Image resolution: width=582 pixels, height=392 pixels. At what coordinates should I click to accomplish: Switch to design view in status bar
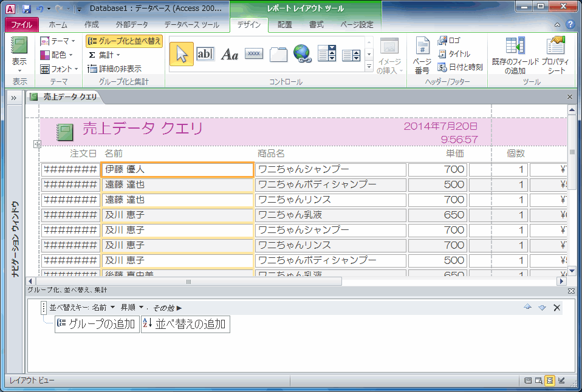[x=561, y=380]
